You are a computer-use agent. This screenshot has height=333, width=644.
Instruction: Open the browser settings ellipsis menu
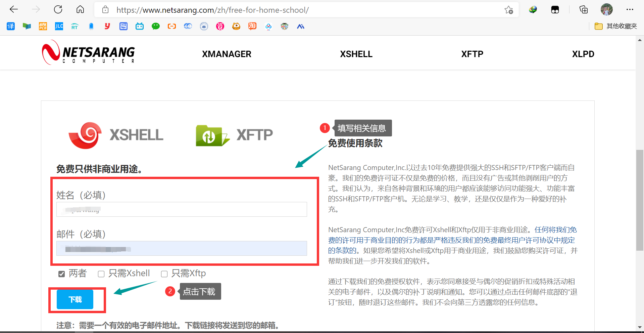630,9
